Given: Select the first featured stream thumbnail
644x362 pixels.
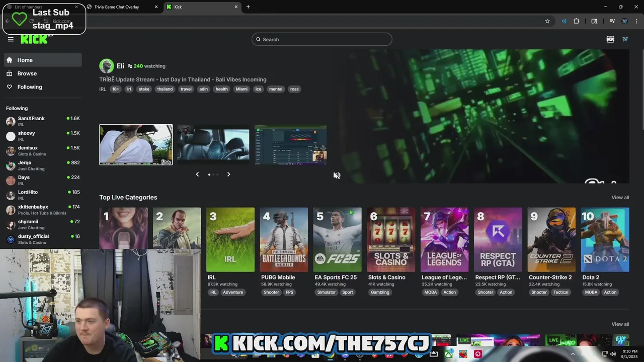Looking at the screenshot, I should (136, 145).
